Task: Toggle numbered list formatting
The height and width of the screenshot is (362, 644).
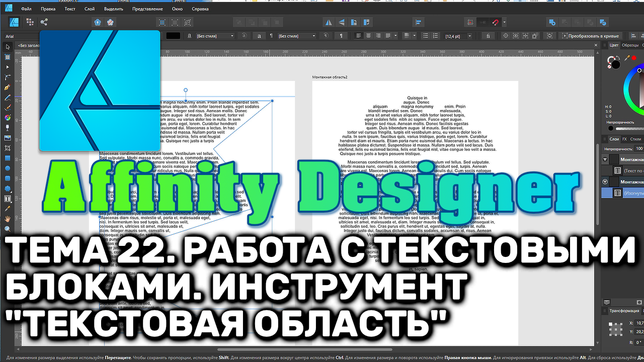Action: 436,36
